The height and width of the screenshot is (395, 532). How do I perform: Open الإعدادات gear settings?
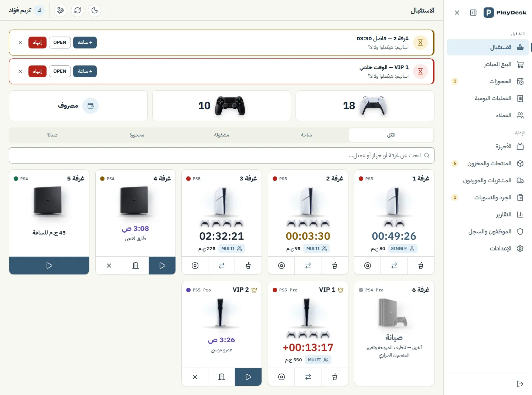(x=488, y=249)
